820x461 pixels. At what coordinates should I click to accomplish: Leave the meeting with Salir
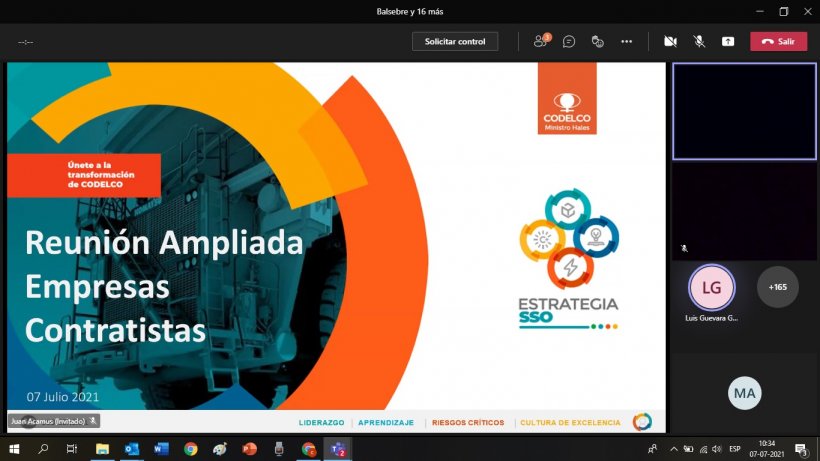pyautogui.click(x=778, y=41)
